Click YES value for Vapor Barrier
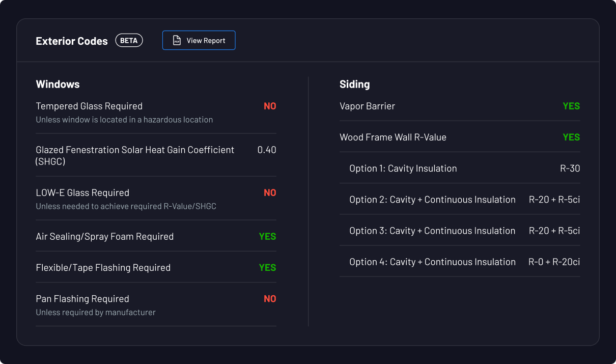 tap(571, 106)
